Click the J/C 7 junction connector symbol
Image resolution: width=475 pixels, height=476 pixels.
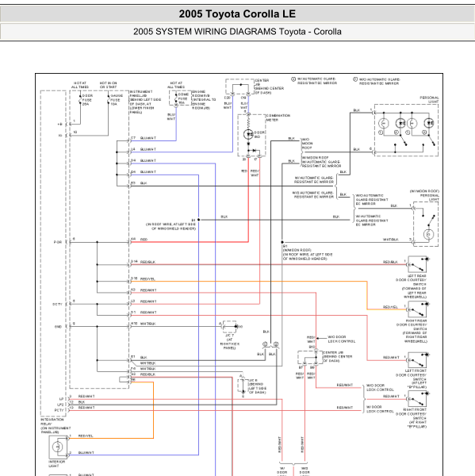(230, 327)
